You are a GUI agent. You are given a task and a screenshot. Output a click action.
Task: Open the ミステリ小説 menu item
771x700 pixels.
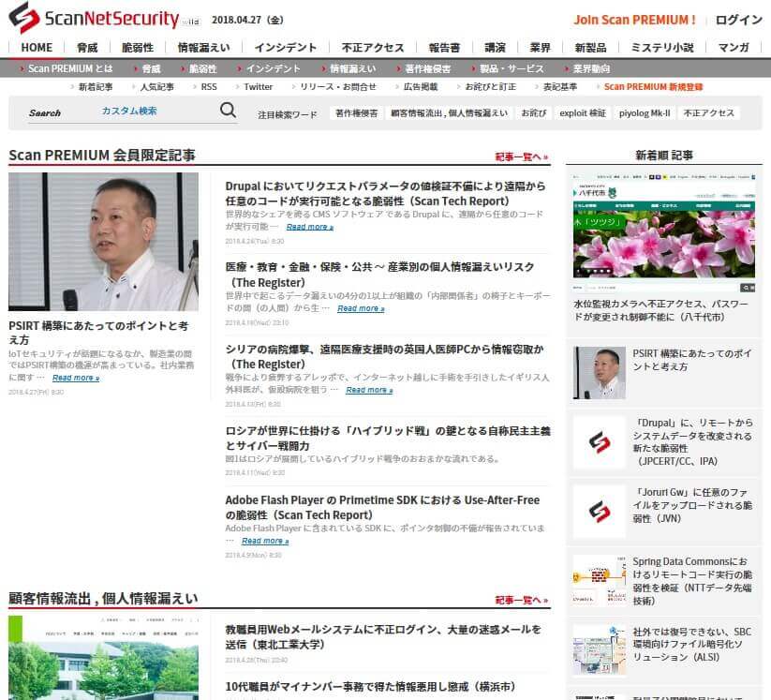pyautogui.click(x=661, y=47)
